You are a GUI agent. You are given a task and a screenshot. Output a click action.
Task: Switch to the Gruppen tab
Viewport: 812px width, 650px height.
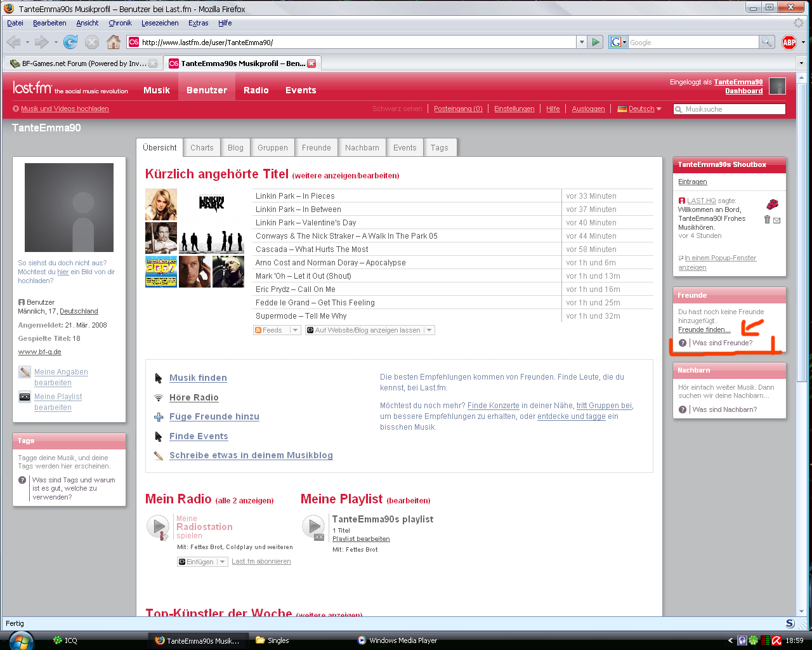[x=273, y=148]
